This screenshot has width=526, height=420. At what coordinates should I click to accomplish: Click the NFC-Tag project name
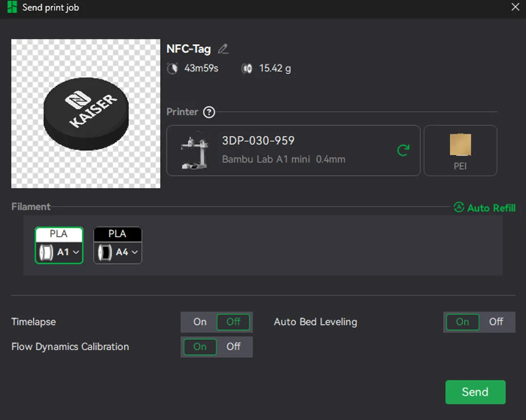click(188, 49)
